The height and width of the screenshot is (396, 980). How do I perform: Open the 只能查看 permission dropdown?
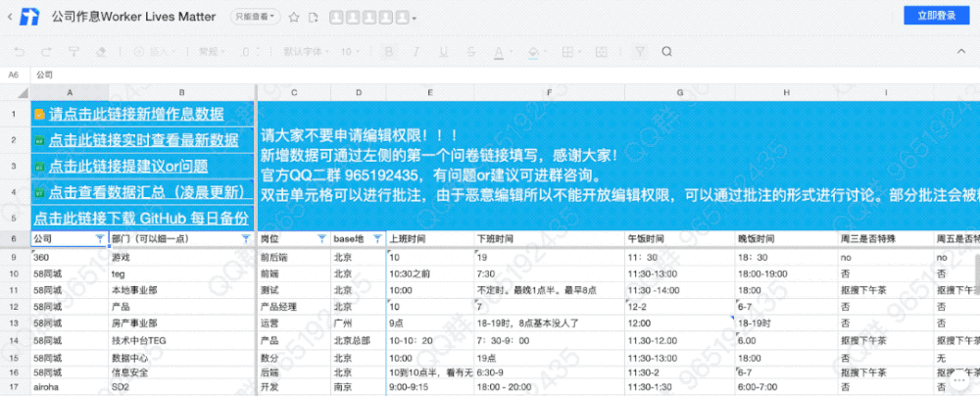point(255,17)
